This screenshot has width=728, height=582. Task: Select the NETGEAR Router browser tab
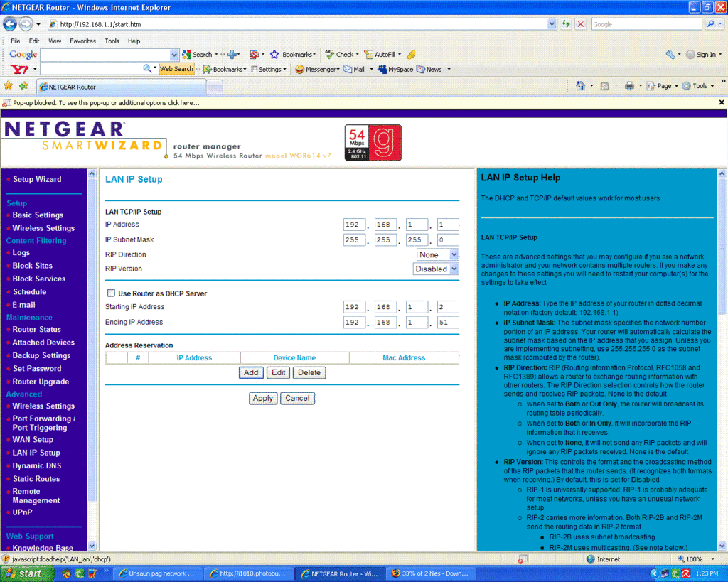pyautogui.click(x=122, y=87)
